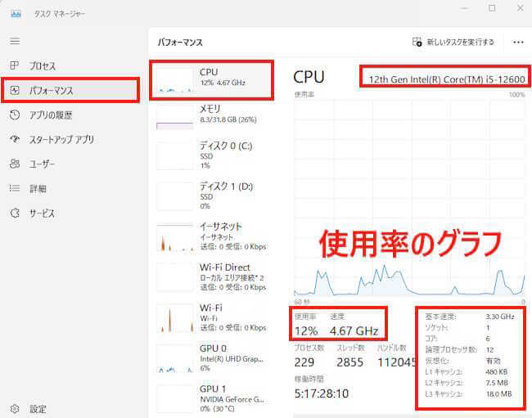
Task: Click the new task run icon
Action: (417, 42)
